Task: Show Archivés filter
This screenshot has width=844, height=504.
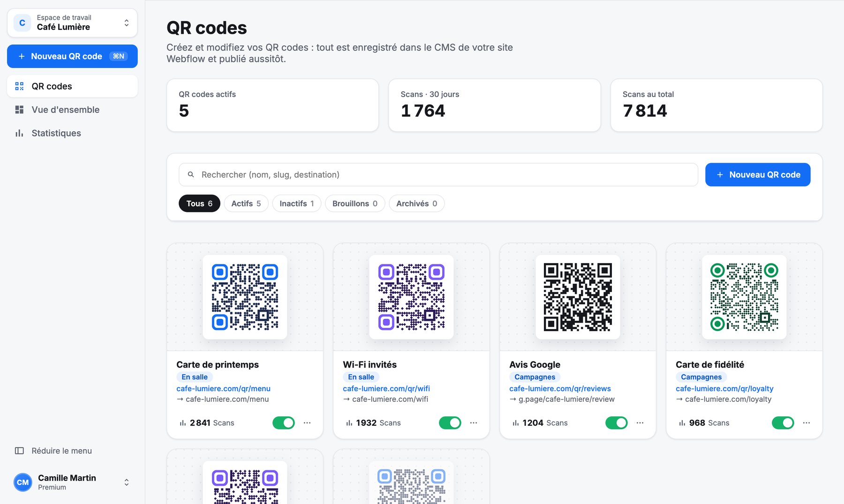Action: tap(417, 203)
